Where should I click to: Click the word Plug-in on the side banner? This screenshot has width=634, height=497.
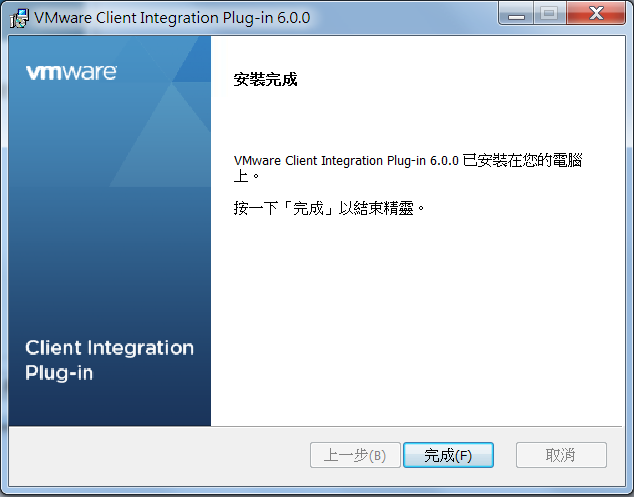(x=59, y=373)
